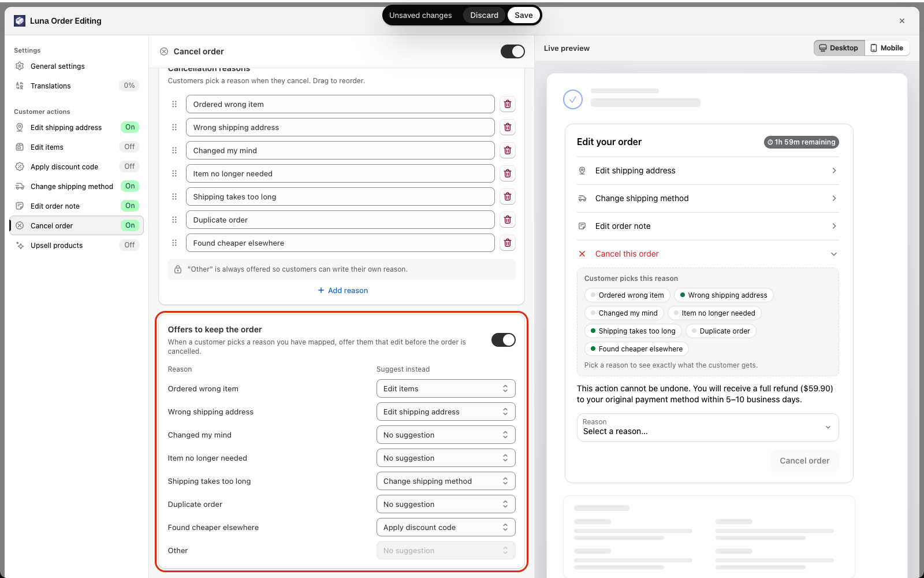Remove the 'Changed my mind' reason
Screen dimensions: 924x578
508,150
